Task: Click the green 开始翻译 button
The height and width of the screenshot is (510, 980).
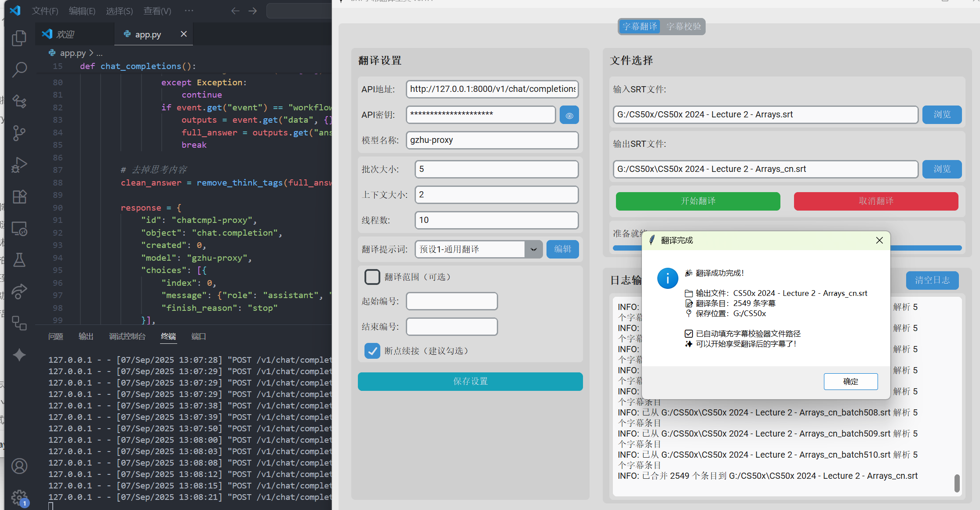Action: coord(698,201)
